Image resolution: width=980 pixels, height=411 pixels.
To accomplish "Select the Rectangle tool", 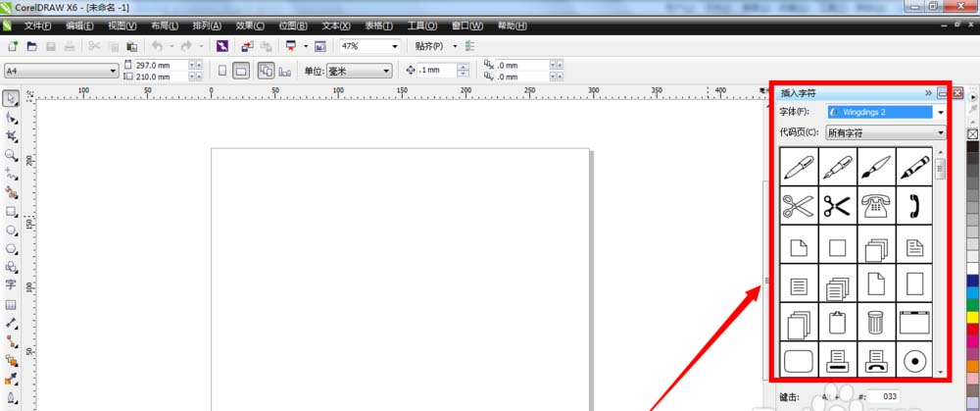I will point(11,212).
